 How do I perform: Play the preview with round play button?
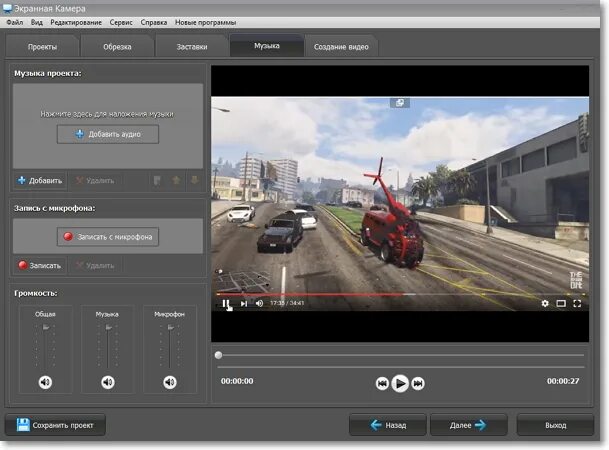coord(400,384)
